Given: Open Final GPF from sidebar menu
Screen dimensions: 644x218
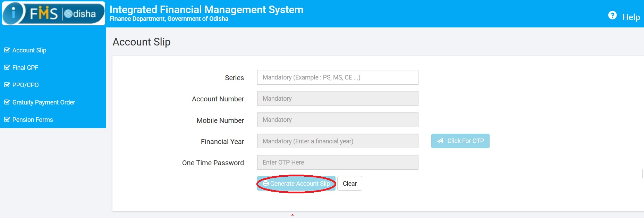Looking at the screenshot, I should (25, 68).
